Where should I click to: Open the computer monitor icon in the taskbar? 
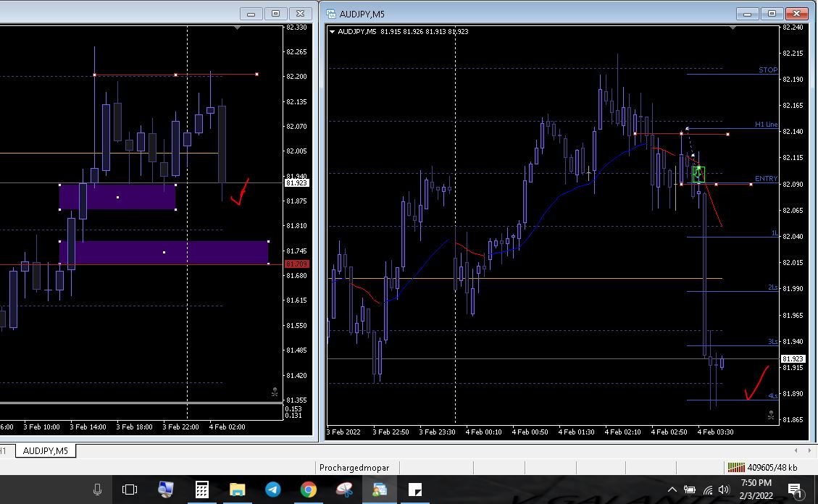[x=166, y=490]
